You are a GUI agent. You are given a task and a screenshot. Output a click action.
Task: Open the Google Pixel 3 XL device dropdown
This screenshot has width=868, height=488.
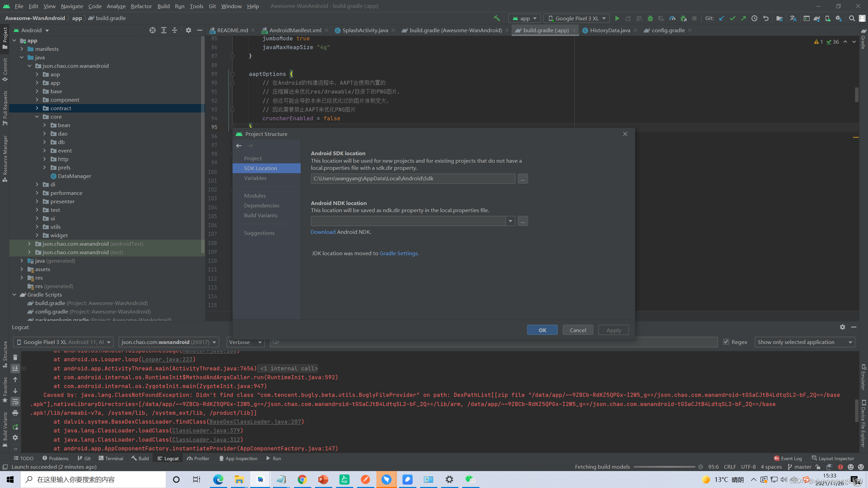[x=63, y=342]
